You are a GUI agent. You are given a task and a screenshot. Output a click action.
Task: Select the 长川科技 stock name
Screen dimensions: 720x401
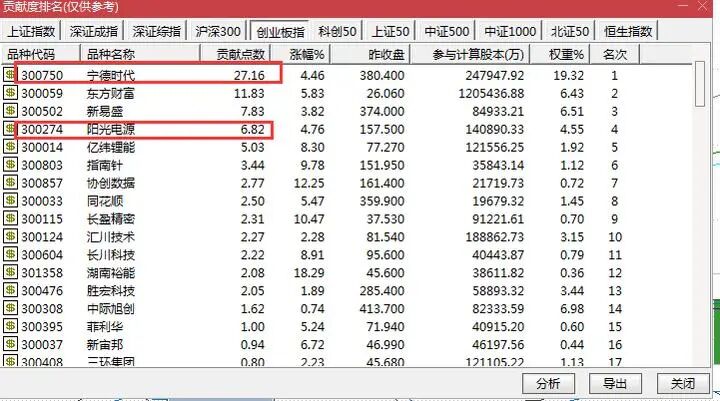pyautogui.click(x=111, y=254)
